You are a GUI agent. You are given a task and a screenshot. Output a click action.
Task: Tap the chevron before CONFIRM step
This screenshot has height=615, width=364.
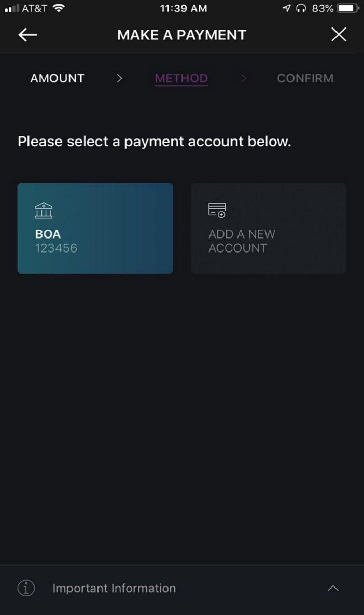point(244,78)
